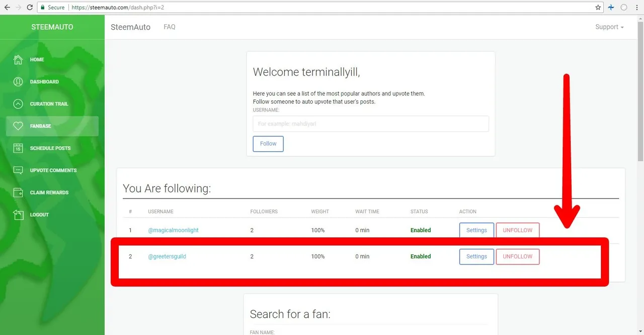Open the DASHBOARD sidebar menu item
Viewport: 644px width, 335px height.
(52, 82)
